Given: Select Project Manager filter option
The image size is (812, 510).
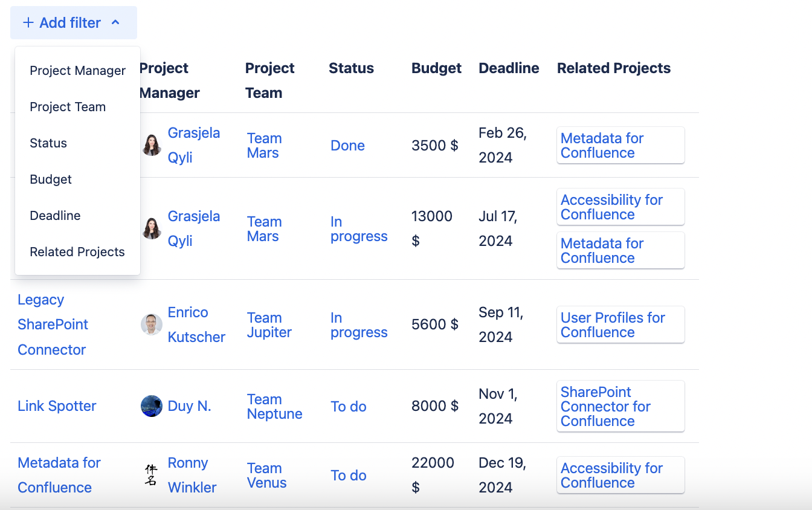Looking at the screenshot, I should click(x=77, y=71).
